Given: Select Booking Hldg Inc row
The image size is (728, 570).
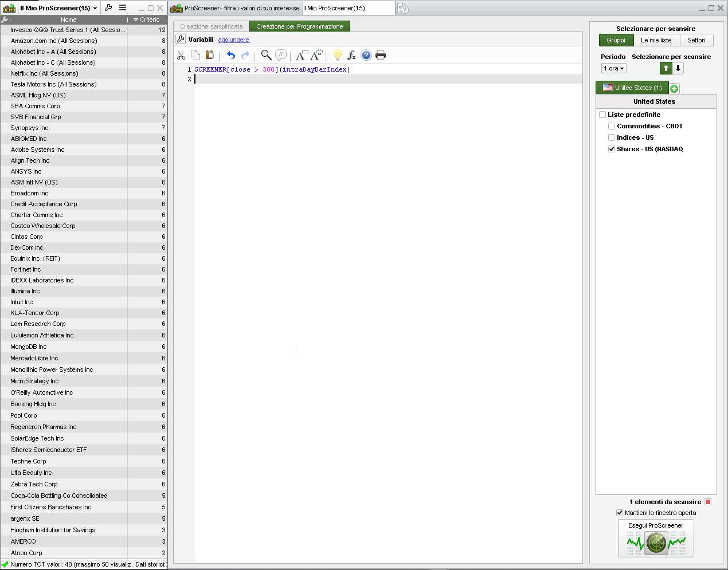Looking at the screenshot, I should coord(84,404).
